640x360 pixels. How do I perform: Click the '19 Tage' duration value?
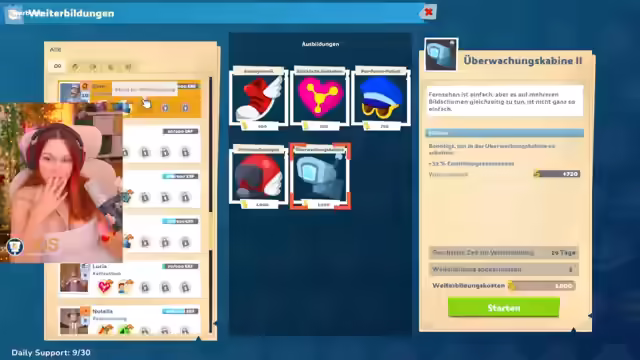(563, 253)
